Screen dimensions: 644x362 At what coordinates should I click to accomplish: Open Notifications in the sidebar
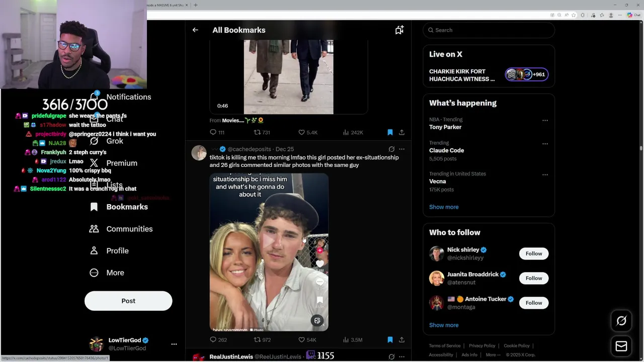[x=121, y=97]
